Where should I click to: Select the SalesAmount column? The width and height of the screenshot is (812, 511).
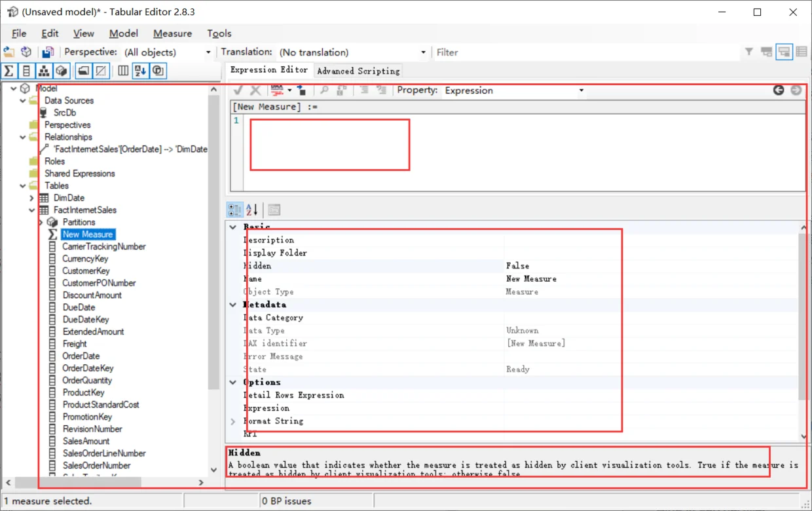86,441
